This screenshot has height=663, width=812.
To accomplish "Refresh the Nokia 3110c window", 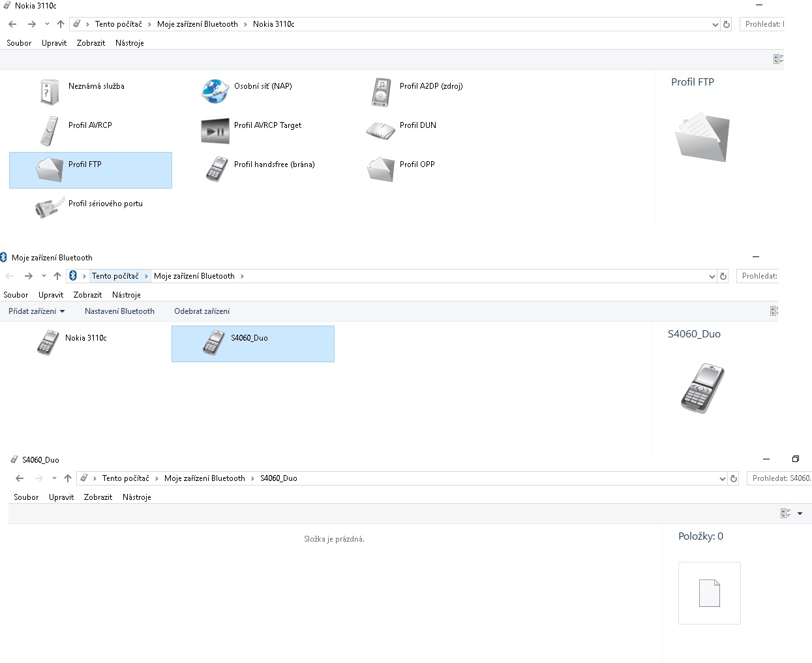I will 727,24.
